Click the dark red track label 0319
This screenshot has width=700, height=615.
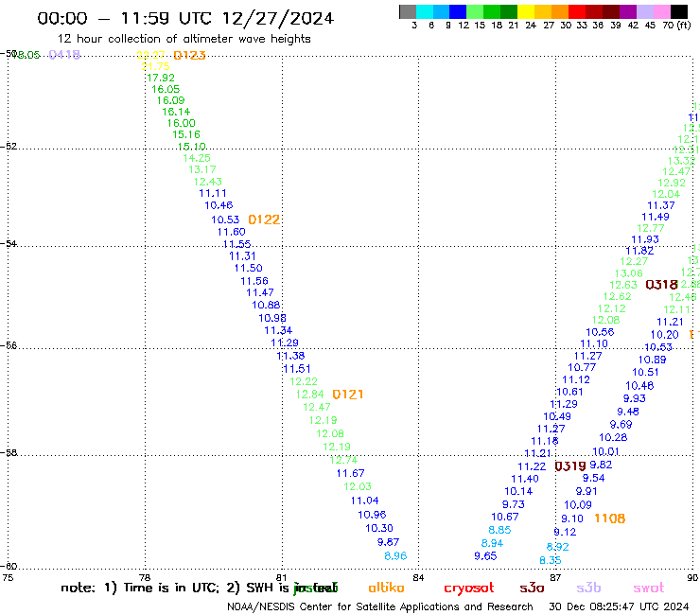tap(570, 466)
